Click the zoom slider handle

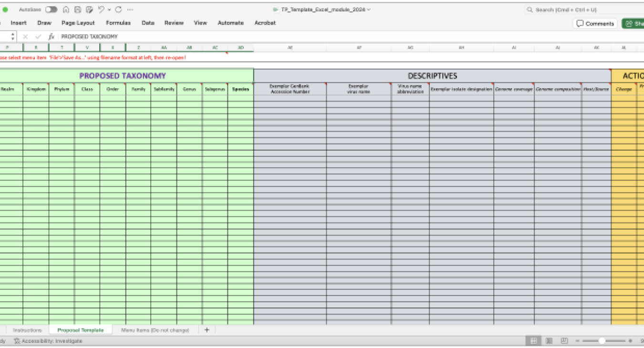[x=602, y=341]
